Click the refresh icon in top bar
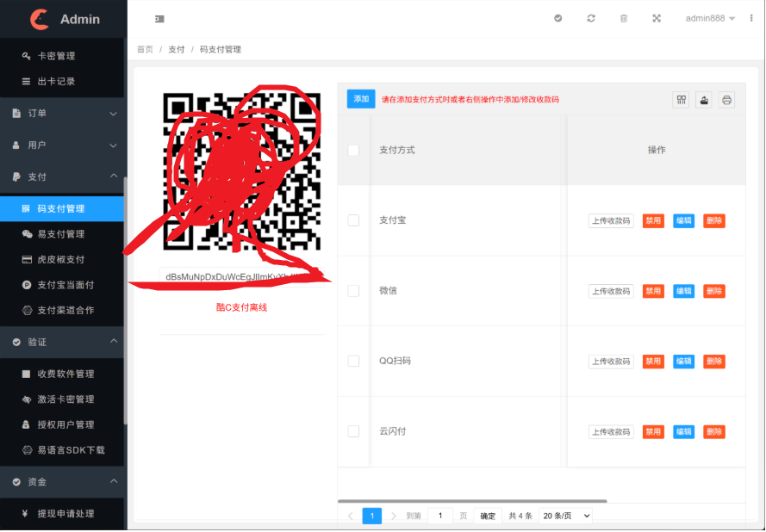The image size is (766, 532). click(591, 18)
